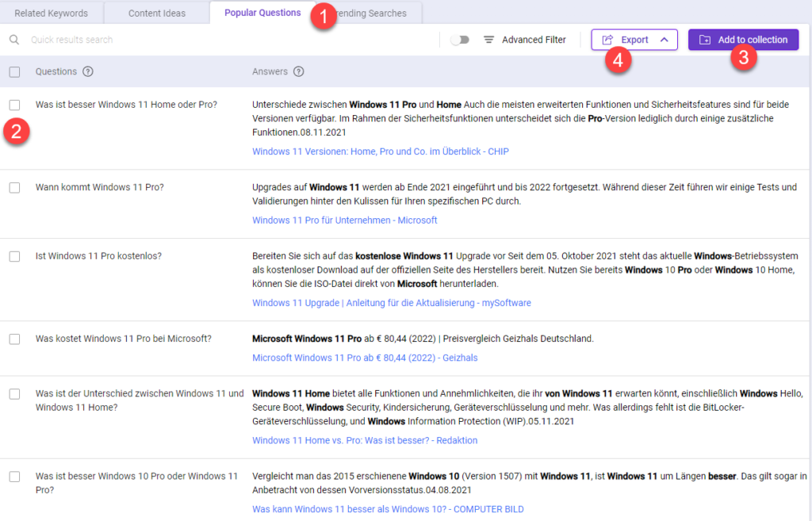The height and width of the screenshot is (521, 812).
Task: Tick checkbox for 'Wann kommt Windows 11 Pro?'
Action: click(x=14, y=187)
